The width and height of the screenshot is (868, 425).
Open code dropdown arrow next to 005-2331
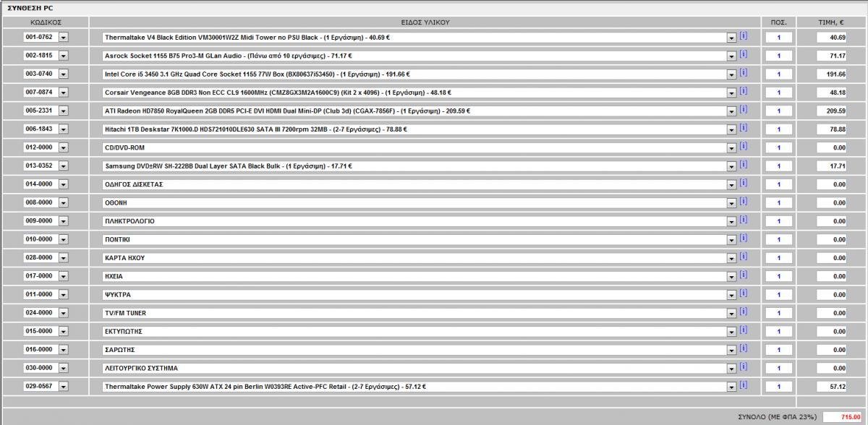click(x=63, y=111)
